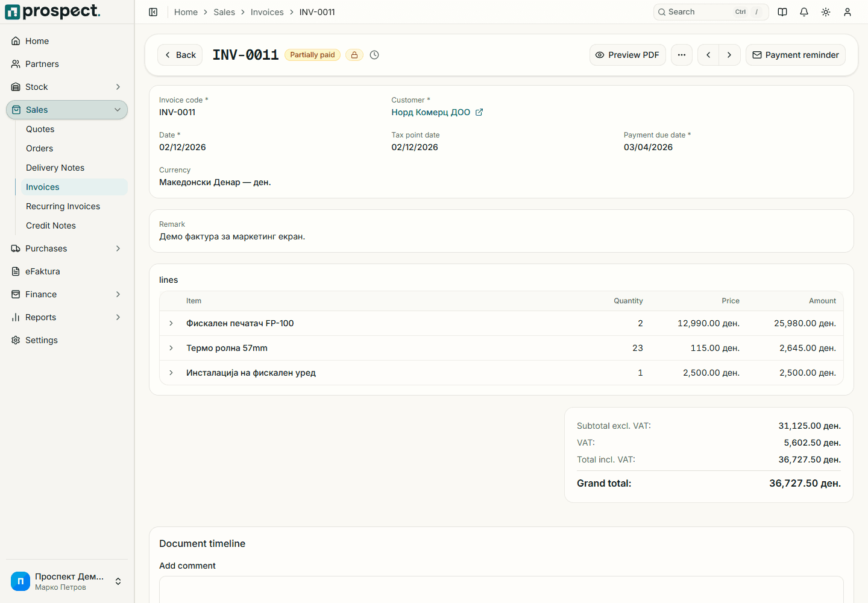The image size is (868, 603).
Task: Open Orders under Sales
Action: click(74, 148)
